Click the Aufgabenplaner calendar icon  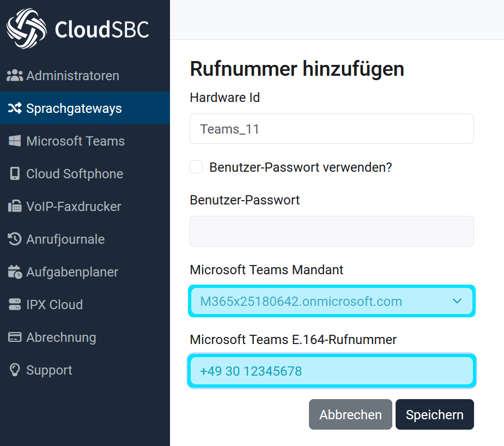pyautogui.click(x=15, y=272)
